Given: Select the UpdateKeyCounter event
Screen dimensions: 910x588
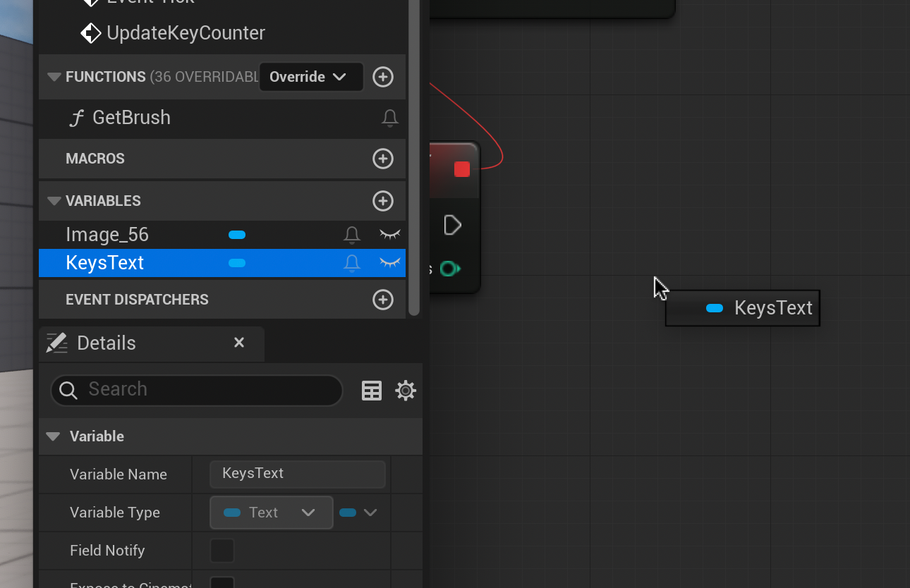Looking at the screenshot, I should pyautogui.click(x=185, y=33).
